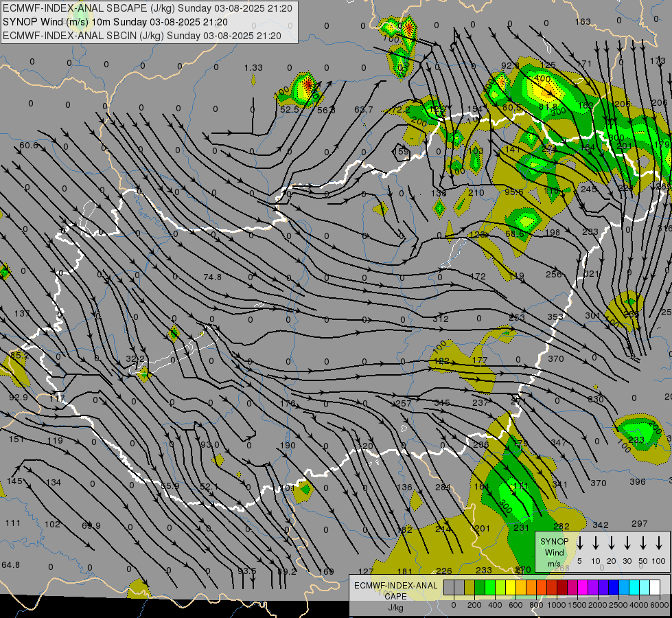Click the 89.2 value on map
Screen dimensions: 672x618
(287, 571)
